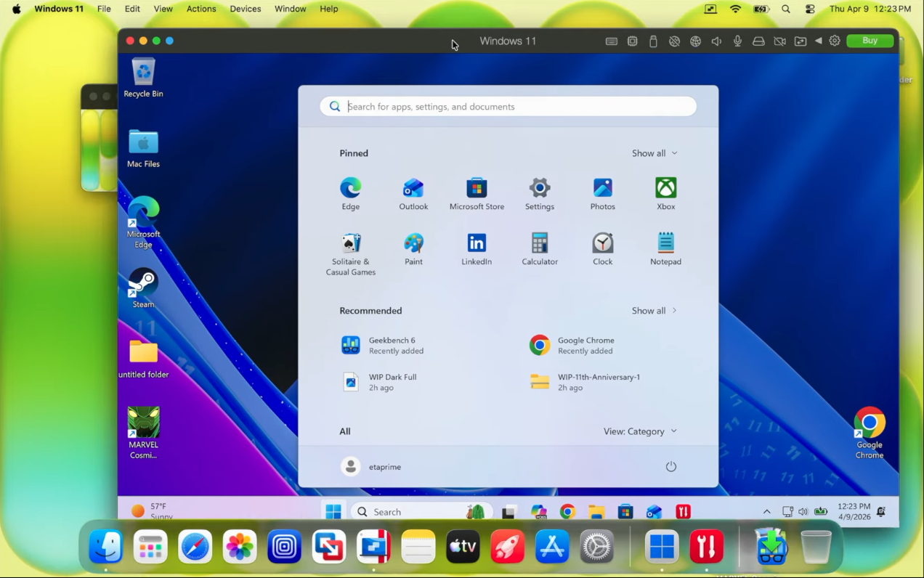Open the Devices menu
Viewport: 924px width, 578px height.
tap(246, 9)
